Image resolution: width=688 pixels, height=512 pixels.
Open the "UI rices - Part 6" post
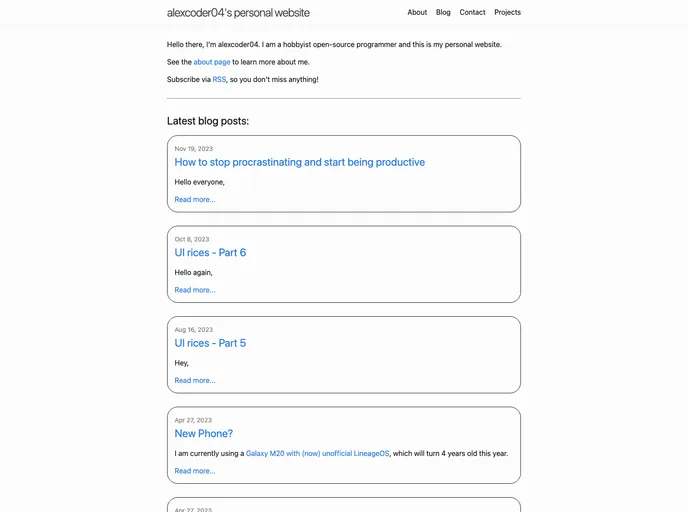click(210, 252)
